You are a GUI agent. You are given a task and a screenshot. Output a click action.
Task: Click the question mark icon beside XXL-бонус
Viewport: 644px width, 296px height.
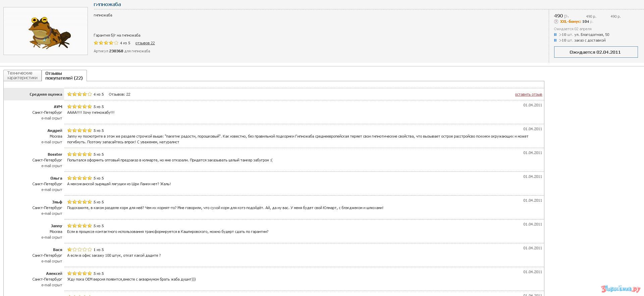pos(556,22)
